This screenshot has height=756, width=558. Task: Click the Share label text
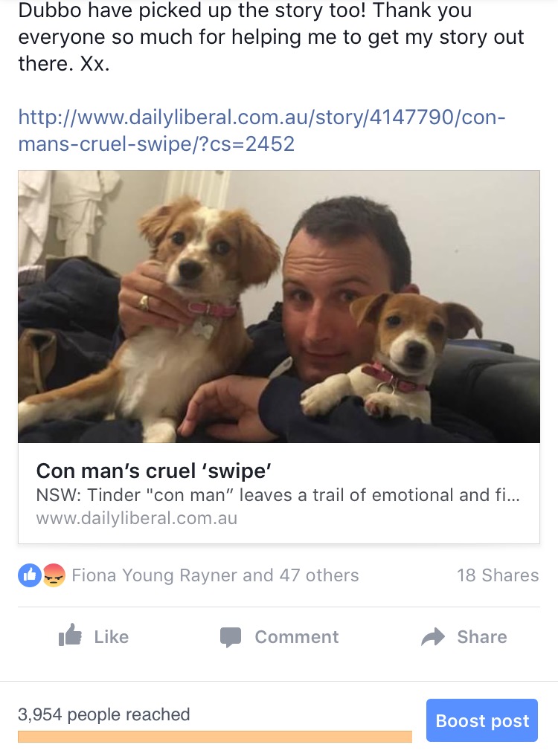(x=482, y=637)
